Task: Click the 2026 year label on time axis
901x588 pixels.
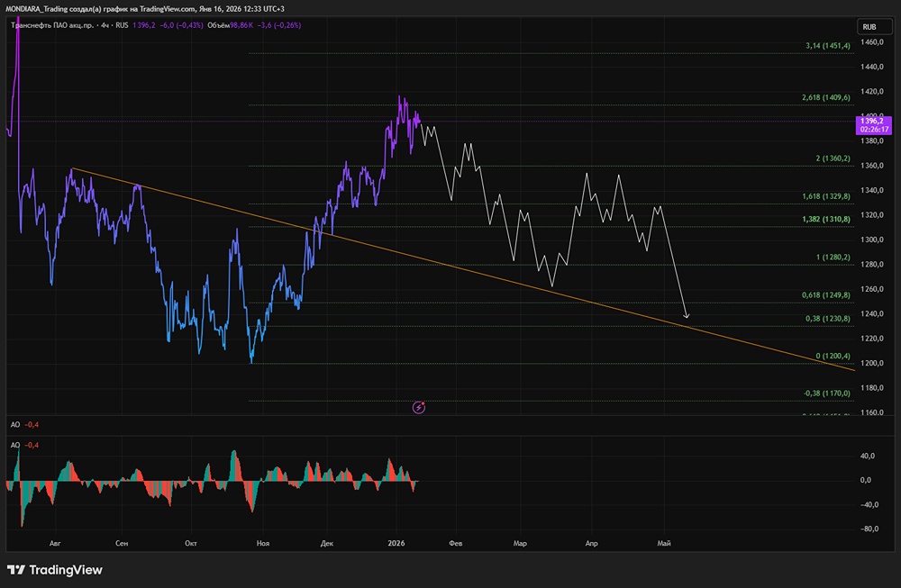Action: tap(396, 543)
